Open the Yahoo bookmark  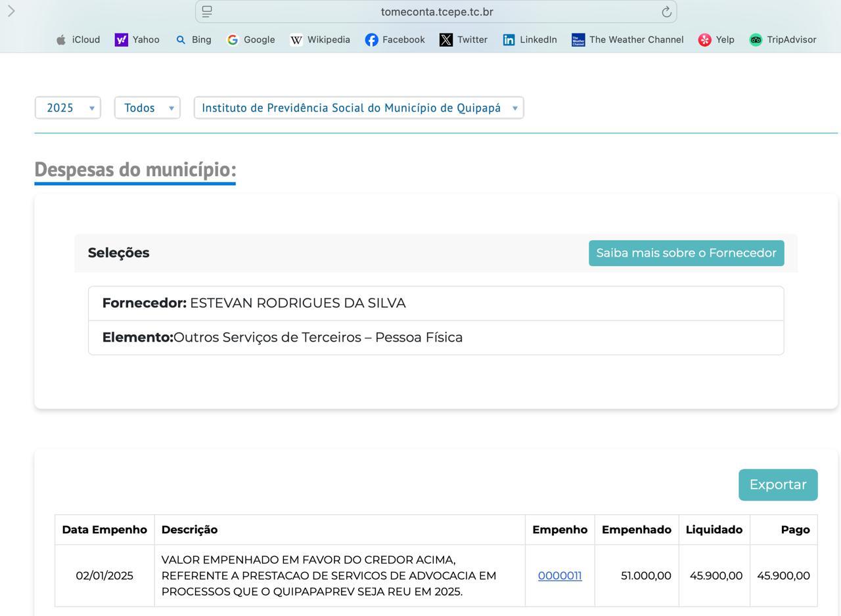coord(137,40)
